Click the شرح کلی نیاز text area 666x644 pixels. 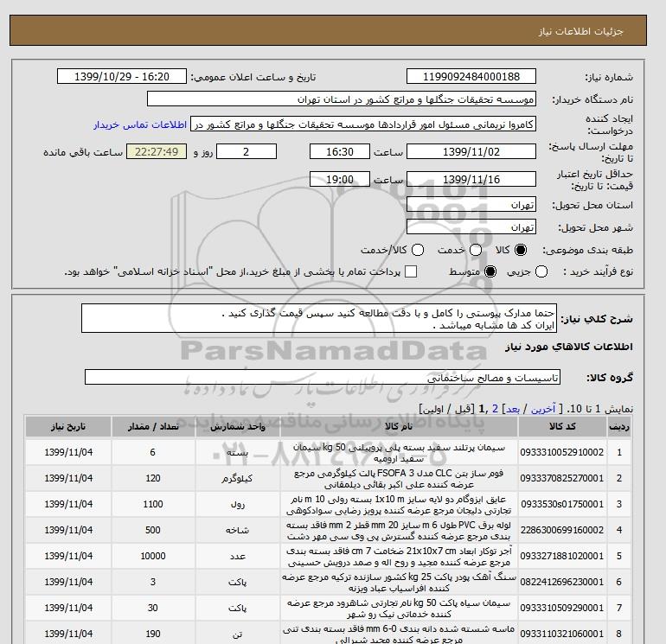point(319,318)
